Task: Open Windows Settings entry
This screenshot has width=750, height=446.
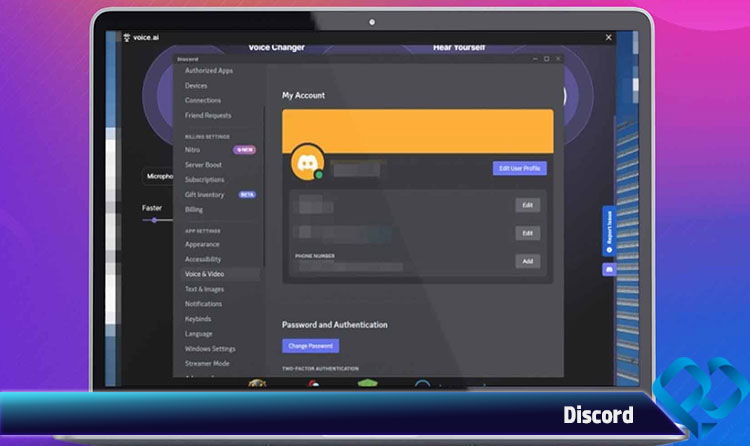Action: point(210,349)
